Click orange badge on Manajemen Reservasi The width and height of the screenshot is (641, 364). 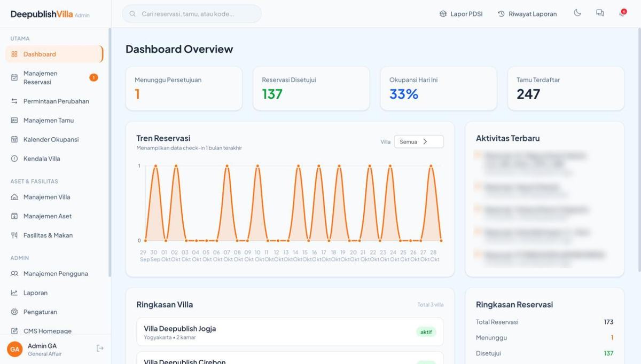click(x=93, y=77)
